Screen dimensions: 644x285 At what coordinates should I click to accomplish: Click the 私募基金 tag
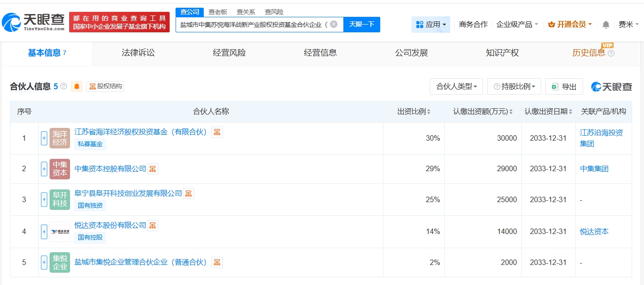pyautogui.click(x=90, y=144)
